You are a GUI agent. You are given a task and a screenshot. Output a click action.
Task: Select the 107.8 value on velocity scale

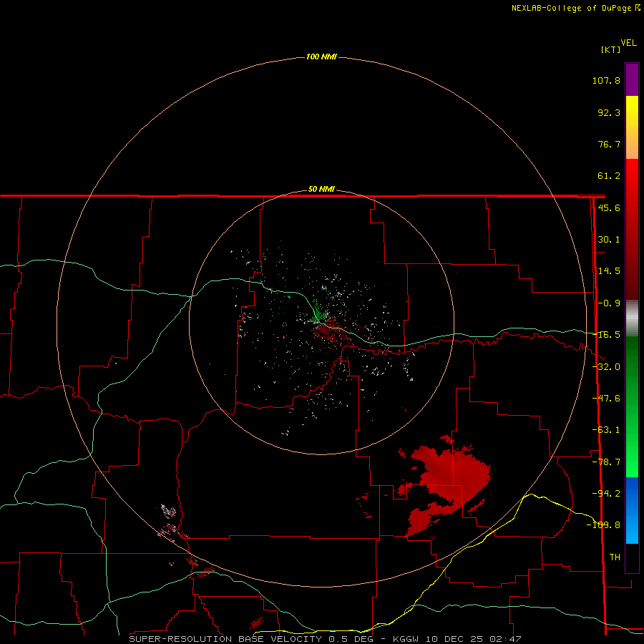tap(606, 80)
